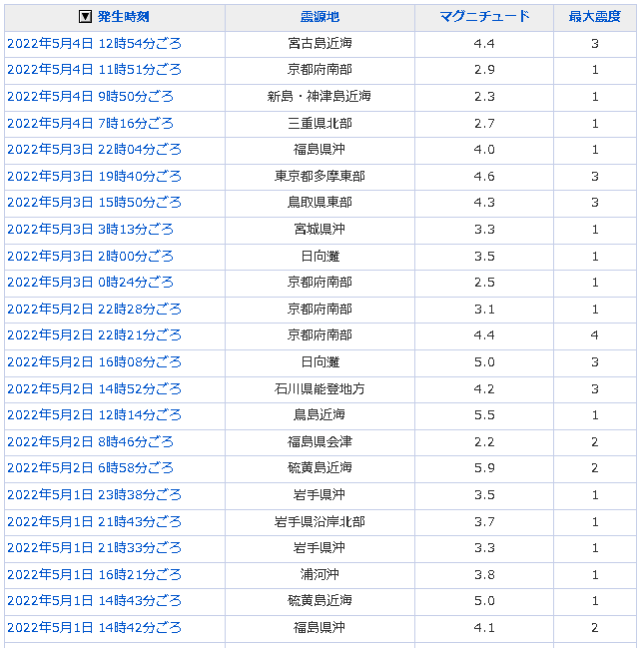Image resolution: width=644 pixels, height=648 pixels.
Task: Select the 三重県北部 epicenter cell
Action: 320,124
